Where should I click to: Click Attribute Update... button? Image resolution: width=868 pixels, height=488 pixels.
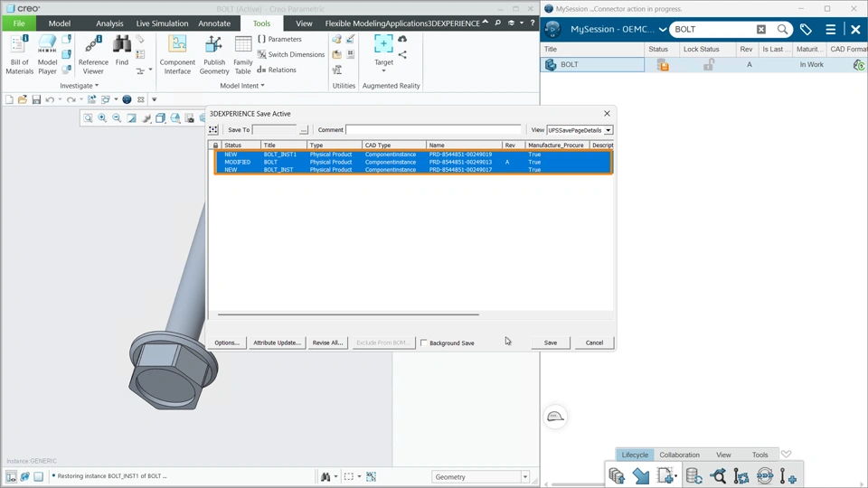tap(277, 343)
